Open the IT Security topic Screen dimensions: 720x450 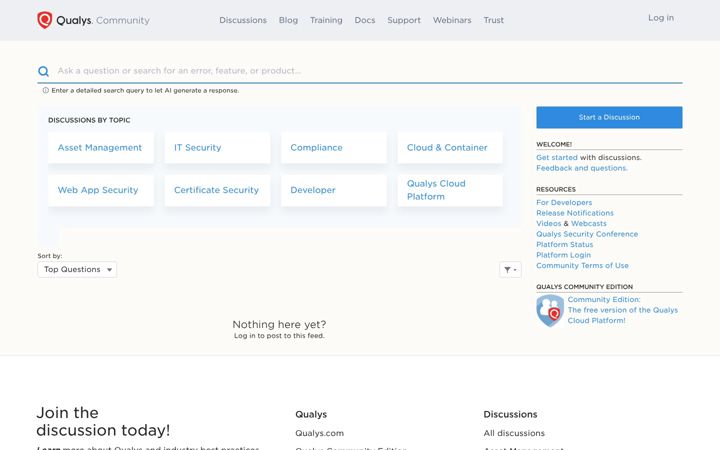[217, 148]
